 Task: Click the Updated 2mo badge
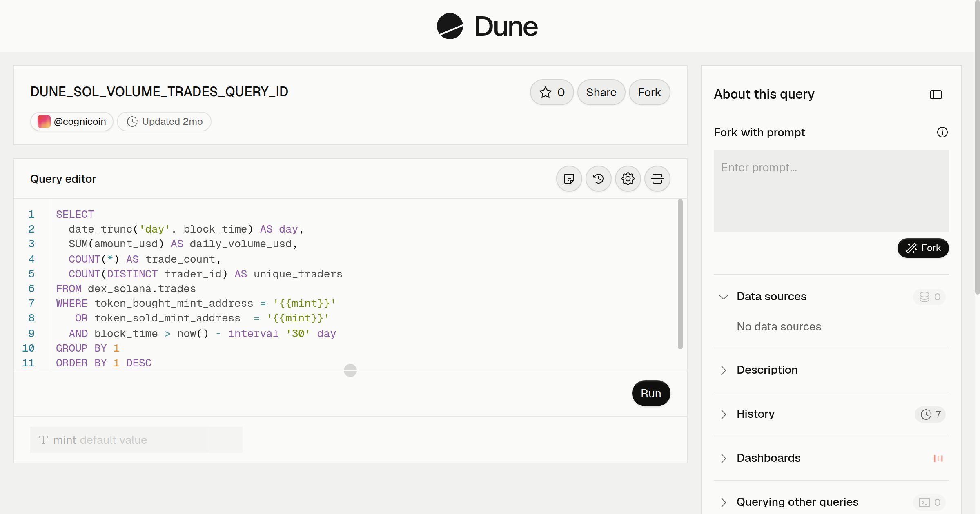164,122
